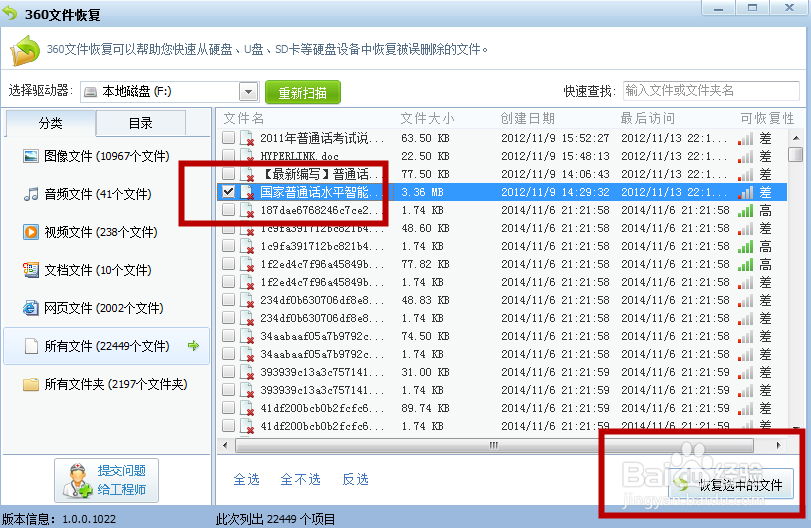Sort by 文件名 column header

pyautogui.click(x=244, y=118)
